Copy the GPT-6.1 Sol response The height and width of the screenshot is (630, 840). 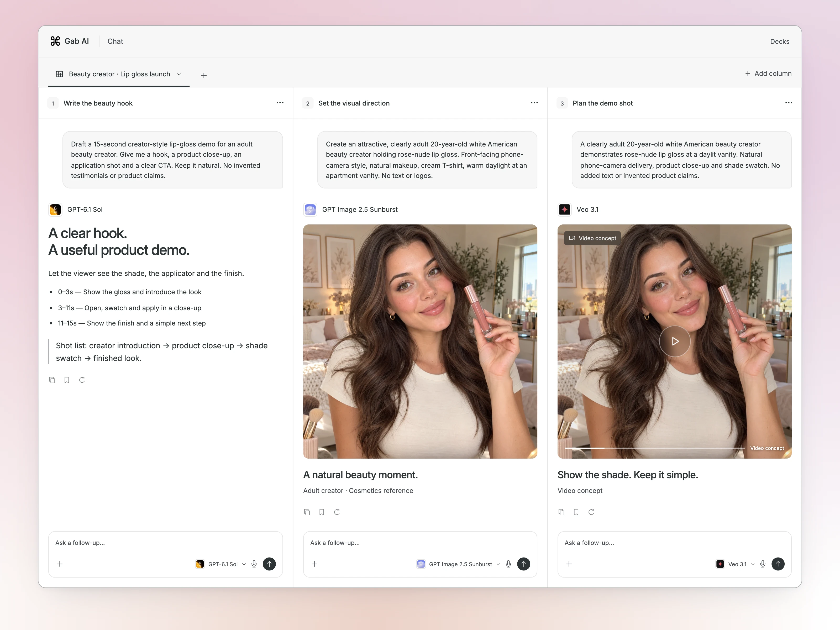52,380
